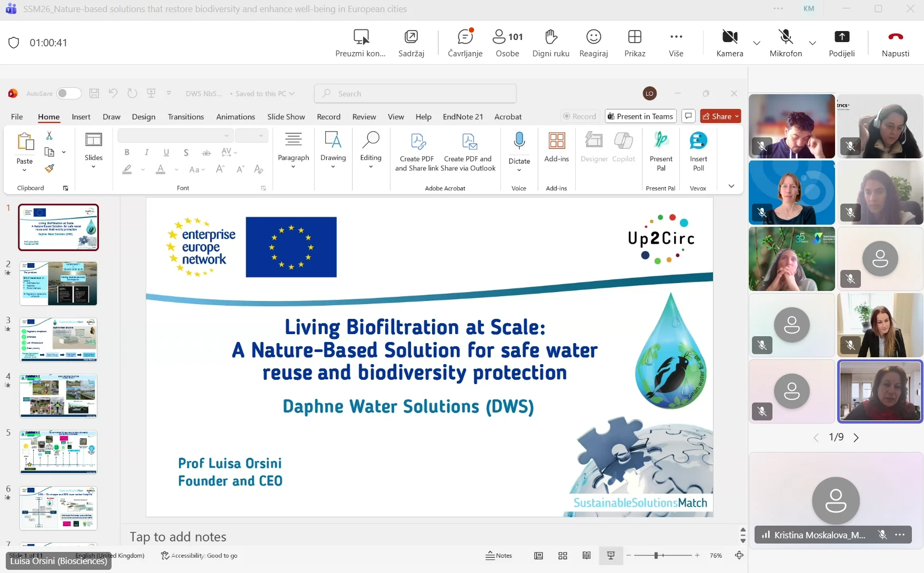Viewport: 924px width, 573px height.
Task: Click the Present in Teams button
Action: [640, 116]
